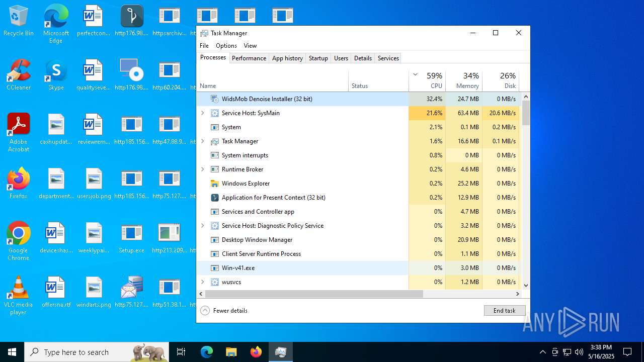This screenshot has width=644, height=362.
Task: Click the CPU column sort arrow
Action: (415, 74)
